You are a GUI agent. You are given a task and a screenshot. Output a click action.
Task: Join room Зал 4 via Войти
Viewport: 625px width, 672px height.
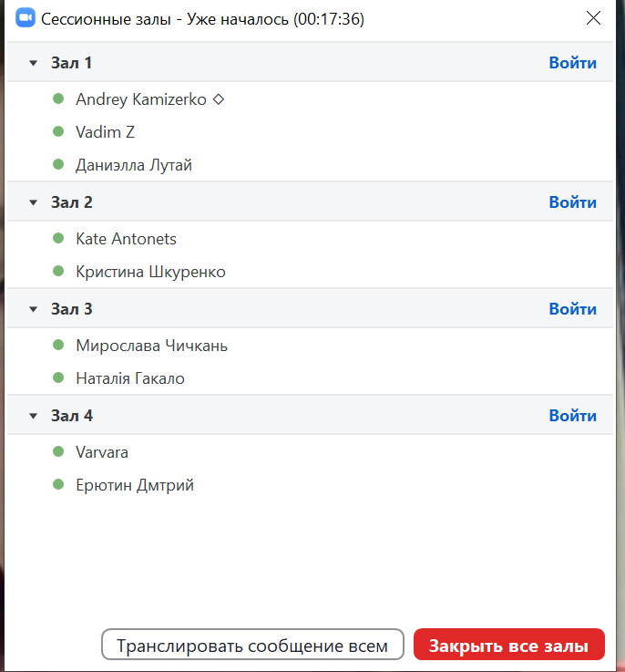(573, 415)
